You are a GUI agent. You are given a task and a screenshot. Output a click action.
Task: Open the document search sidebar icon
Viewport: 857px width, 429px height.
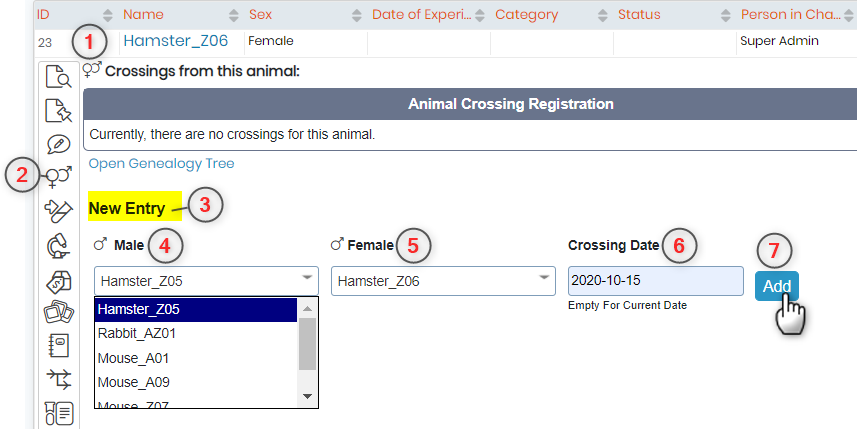pos(58,77)
